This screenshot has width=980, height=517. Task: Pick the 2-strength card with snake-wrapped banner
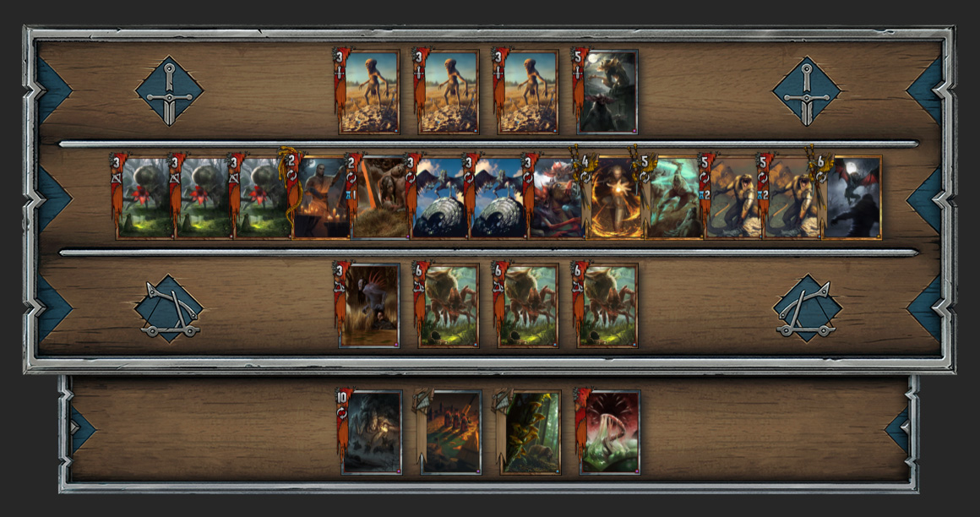pyautogui.click(x=318, y=196)
